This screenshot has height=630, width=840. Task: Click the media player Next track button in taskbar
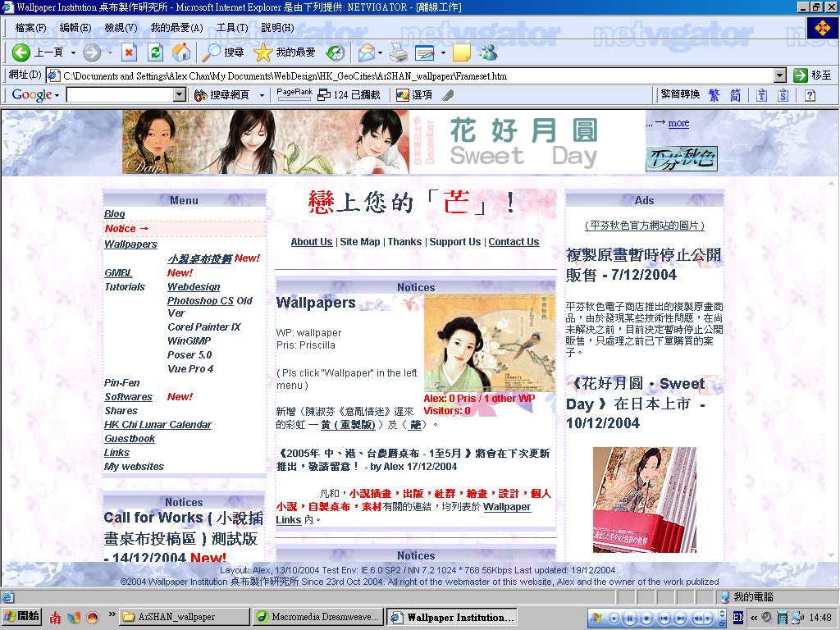[x=680, y=618]
